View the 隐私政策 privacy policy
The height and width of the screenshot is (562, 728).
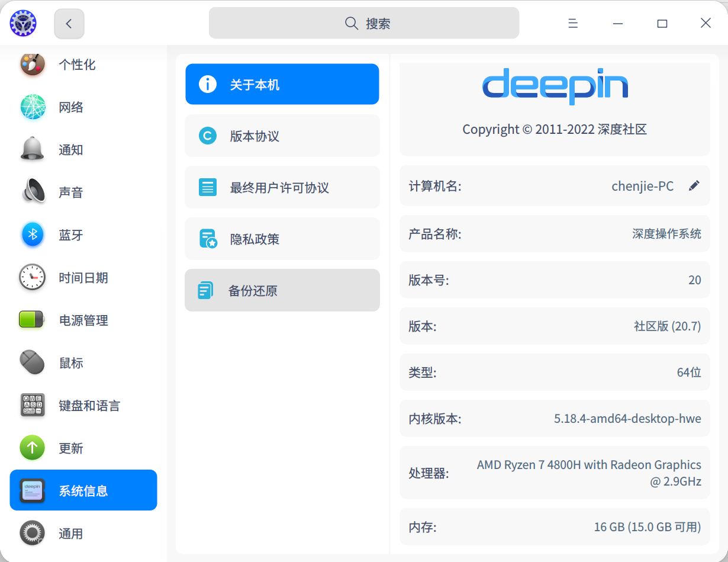[282, 239]
